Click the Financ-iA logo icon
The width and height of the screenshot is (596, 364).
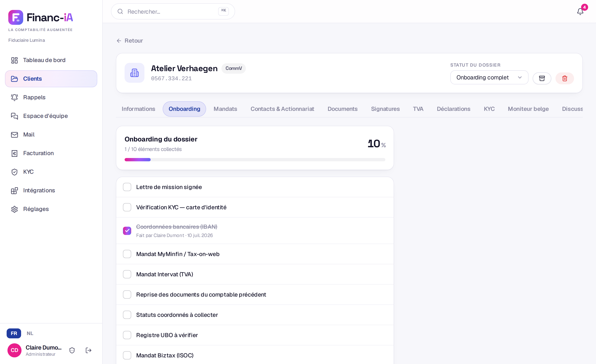(x=16, y=17)
